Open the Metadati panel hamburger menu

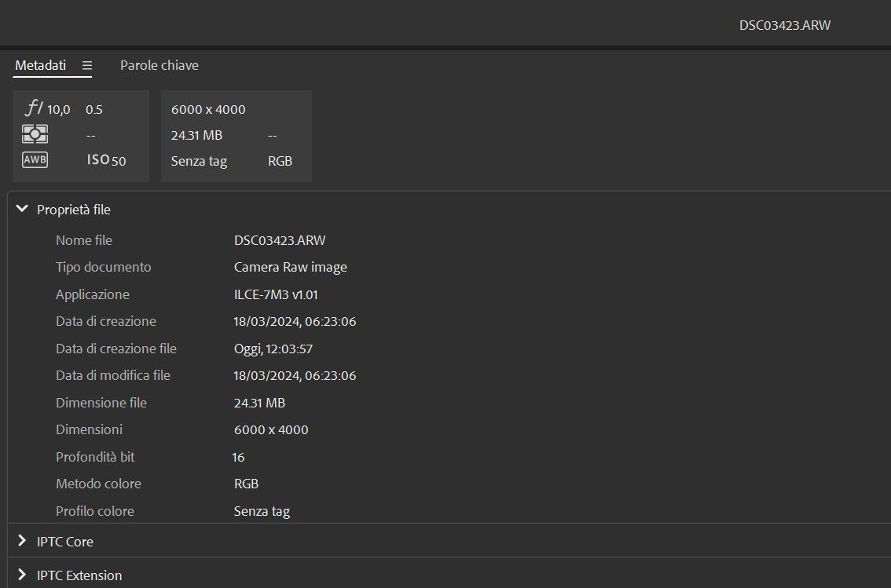87,66
